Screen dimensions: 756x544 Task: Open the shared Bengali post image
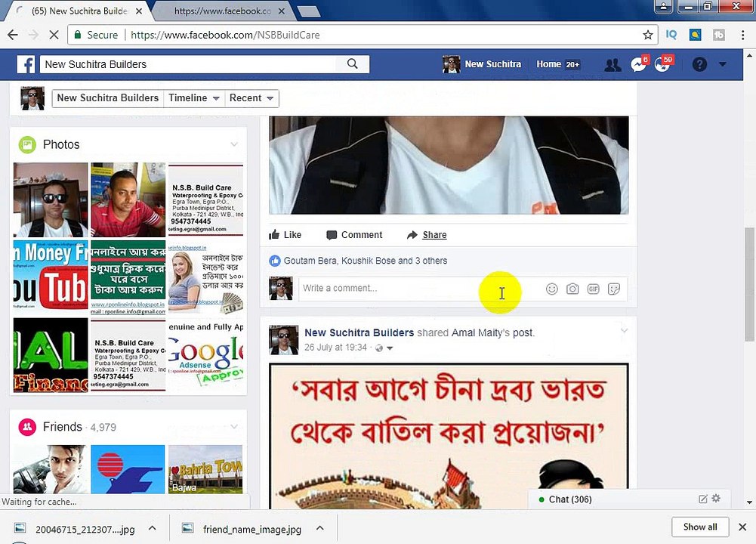(449, 437)
